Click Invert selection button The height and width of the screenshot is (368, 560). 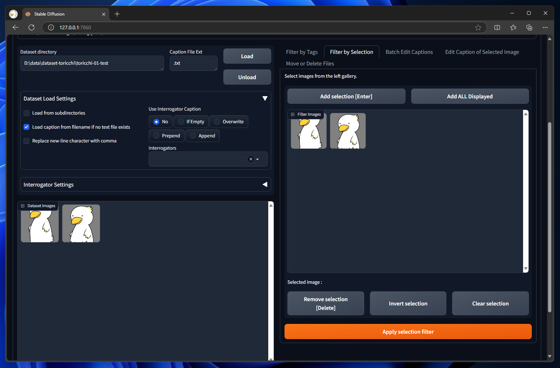(x=408, y=303)
